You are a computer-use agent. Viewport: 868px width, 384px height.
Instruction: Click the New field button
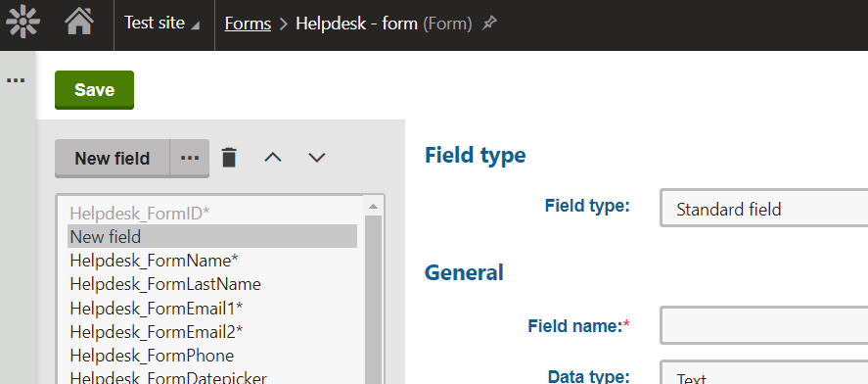pos(113,158)
